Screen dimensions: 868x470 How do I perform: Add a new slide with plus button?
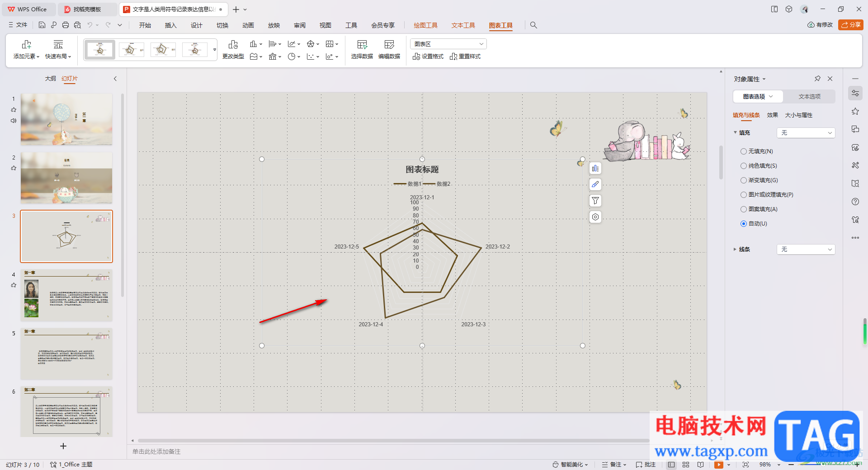(x=63, y=446)
